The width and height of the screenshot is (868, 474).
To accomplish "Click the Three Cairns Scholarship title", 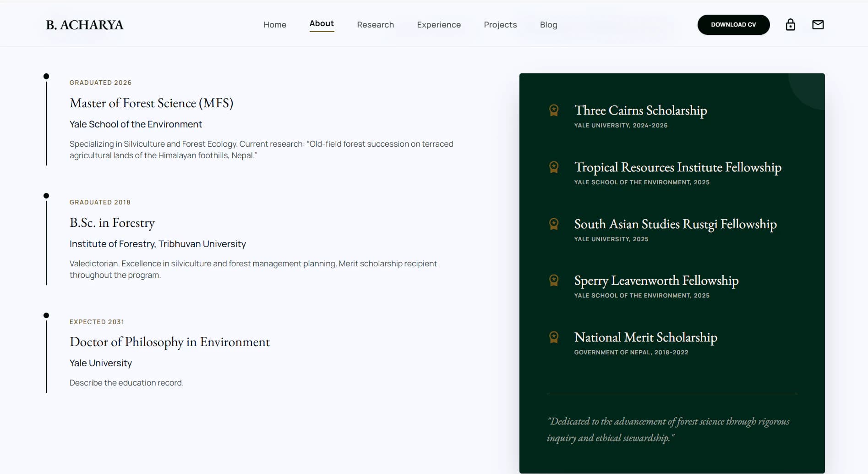I will tap(641, 110).
